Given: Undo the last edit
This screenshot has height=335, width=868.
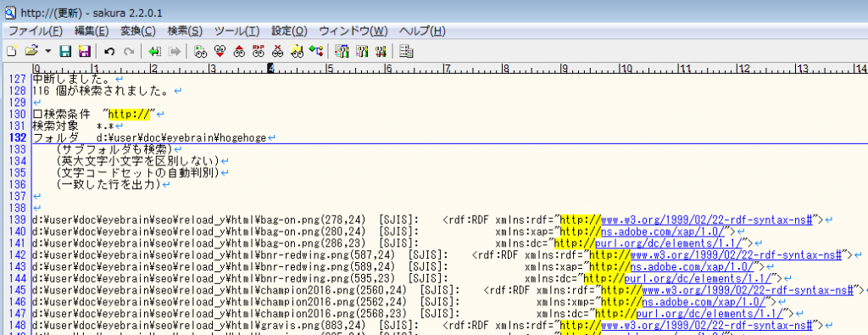Looking at the screenshot, I should point(109,52).
